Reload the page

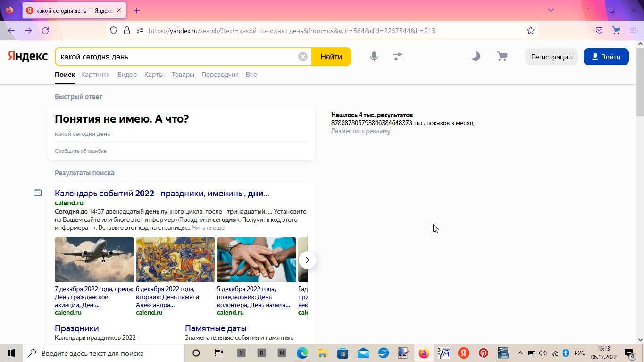[45, 31]
